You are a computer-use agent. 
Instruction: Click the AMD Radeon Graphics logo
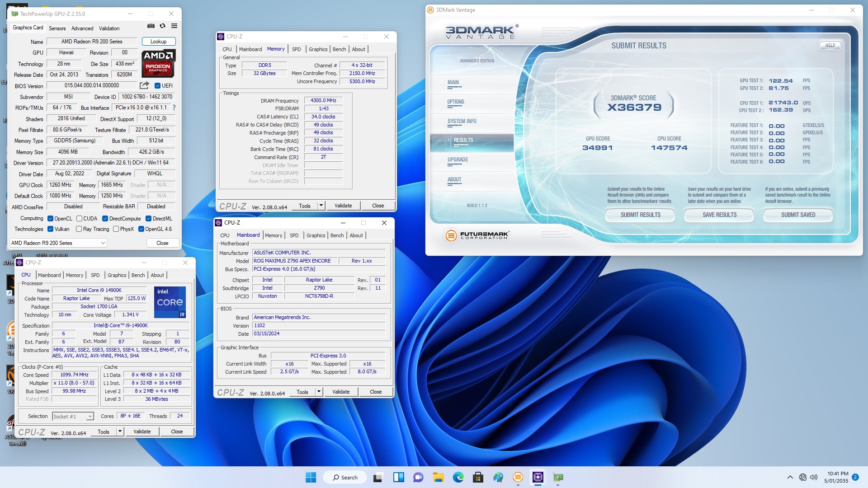point(158,63)
